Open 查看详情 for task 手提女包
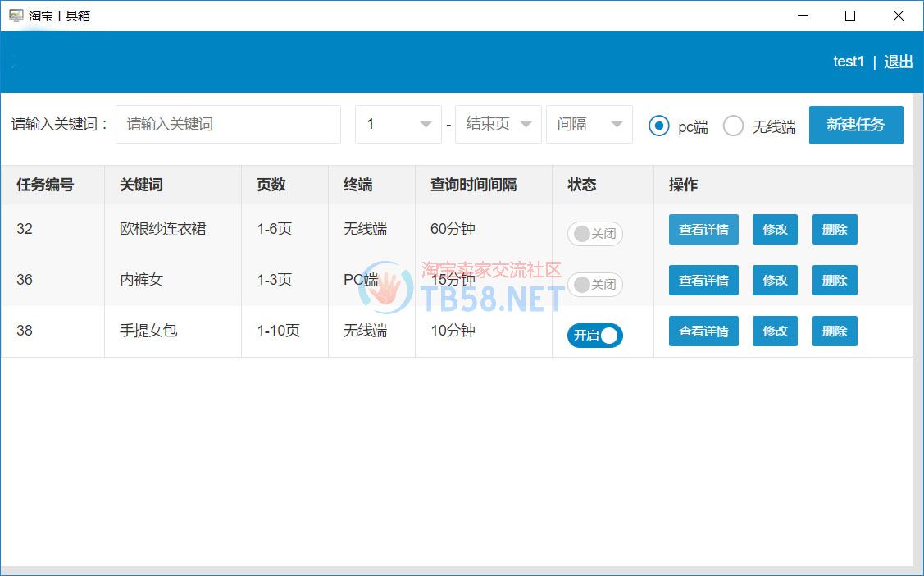Viewport: 924px width, 576px height. [703, 331]
